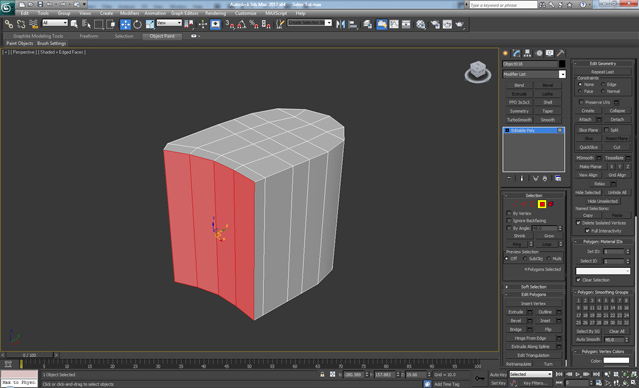Check the Preserve UVs option
The height and width of the screenshot is (388, 639).
pos(581,102)
